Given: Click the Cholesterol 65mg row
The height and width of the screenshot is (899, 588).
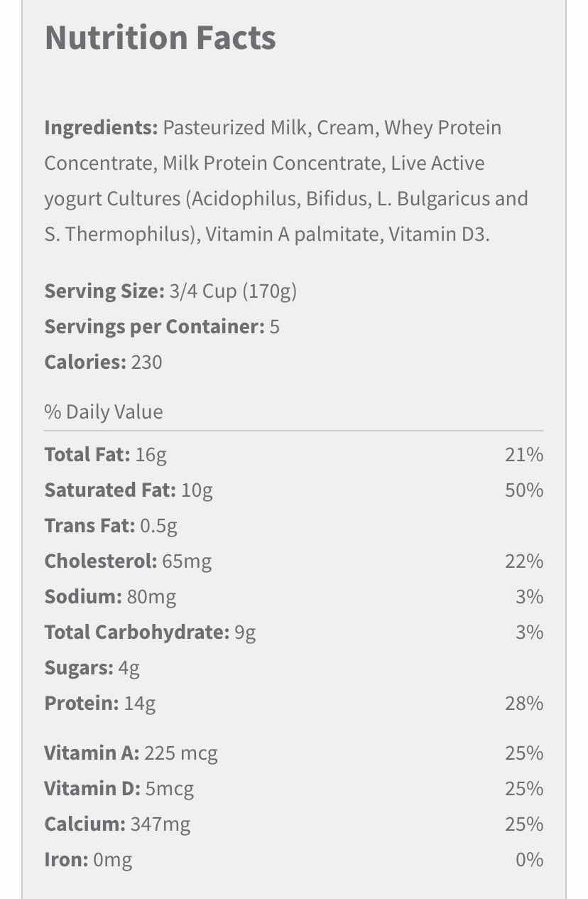Looking at the screenshot, I should [x=294, y=561].
